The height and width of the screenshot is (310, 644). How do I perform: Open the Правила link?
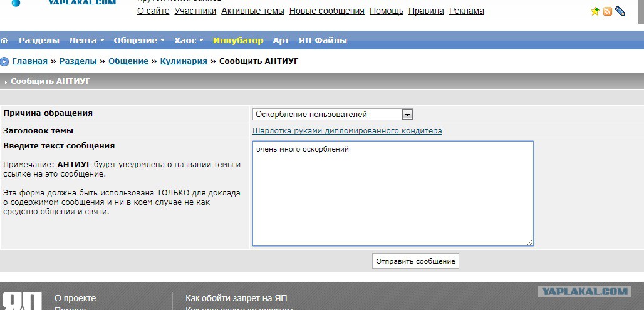426,11
